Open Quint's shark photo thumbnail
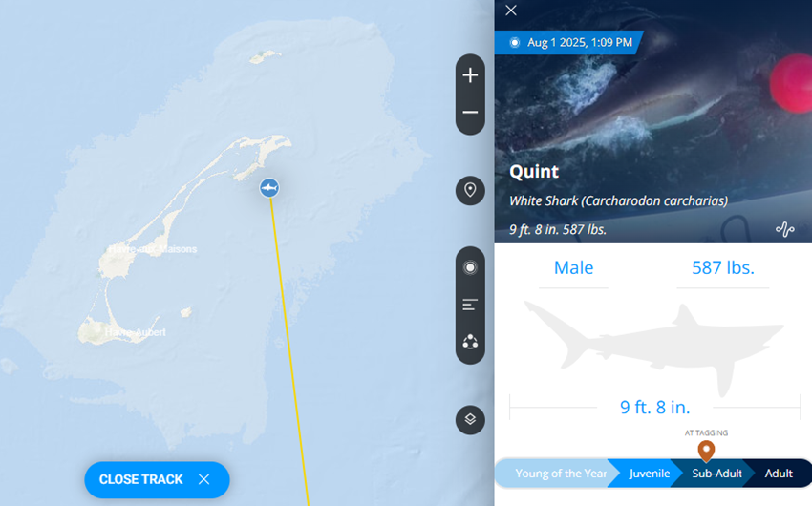812x506 pixels. [653, 121]
